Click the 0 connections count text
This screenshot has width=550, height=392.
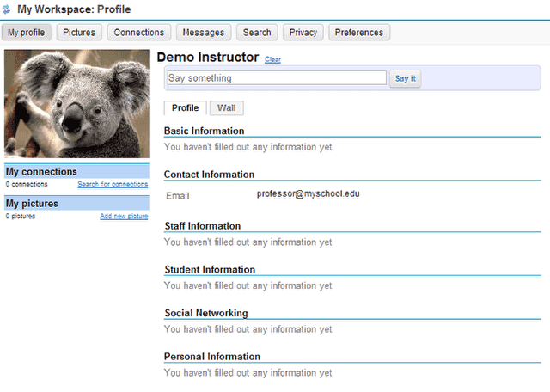point(27,184)
